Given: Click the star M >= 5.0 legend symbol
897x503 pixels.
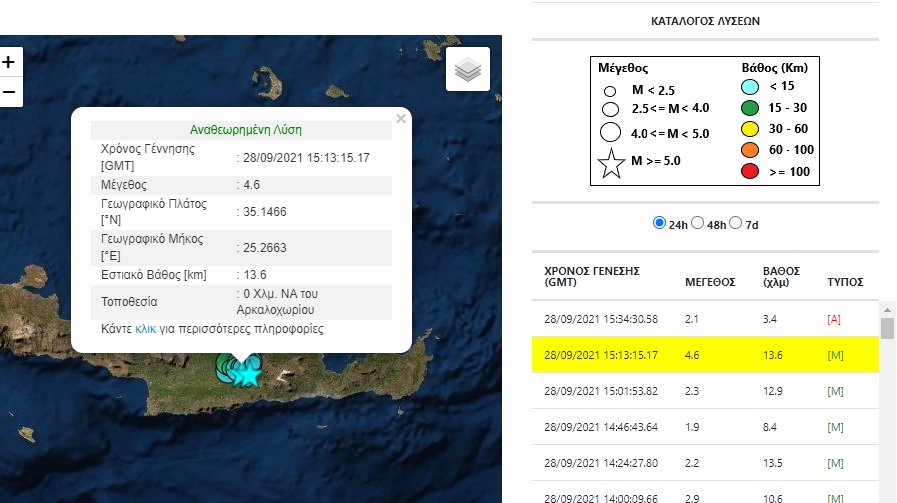Looking at the screenshot, I should pyautogui.click(x=611, y=166).
